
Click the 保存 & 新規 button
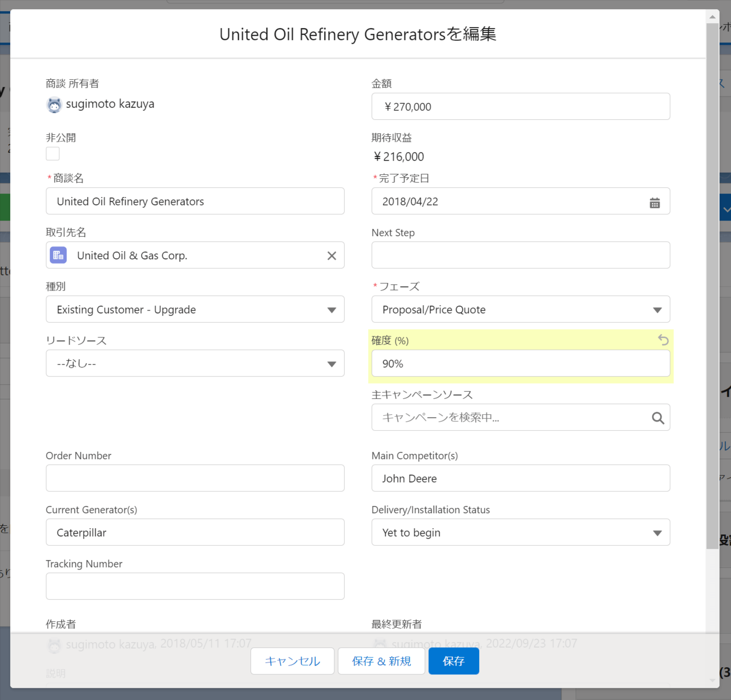[381, 661]
